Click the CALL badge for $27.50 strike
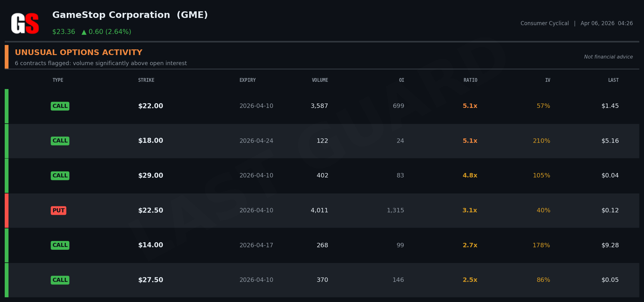Screen dimensions: 644x302 60,280
